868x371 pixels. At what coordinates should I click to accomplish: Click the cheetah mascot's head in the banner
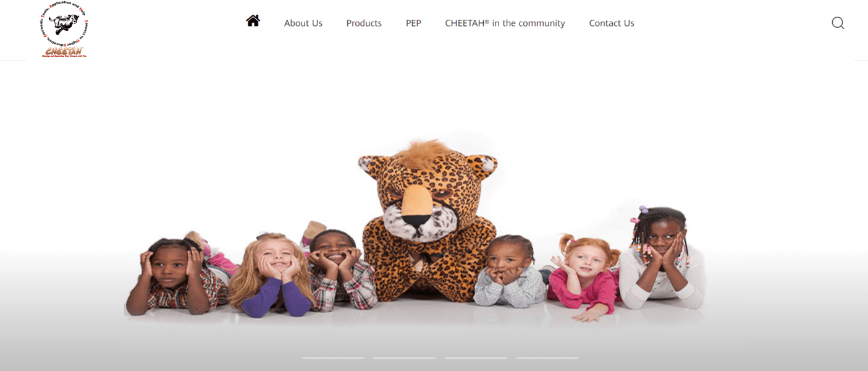tap(428, 190)
